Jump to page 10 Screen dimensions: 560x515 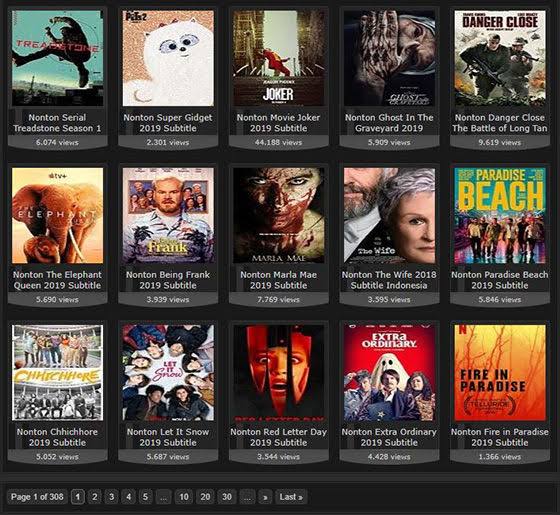pos(184,497)
